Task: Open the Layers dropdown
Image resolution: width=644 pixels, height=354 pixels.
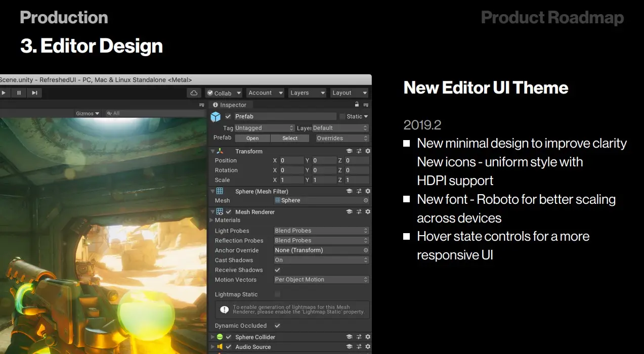Action: tap(308, 93)
